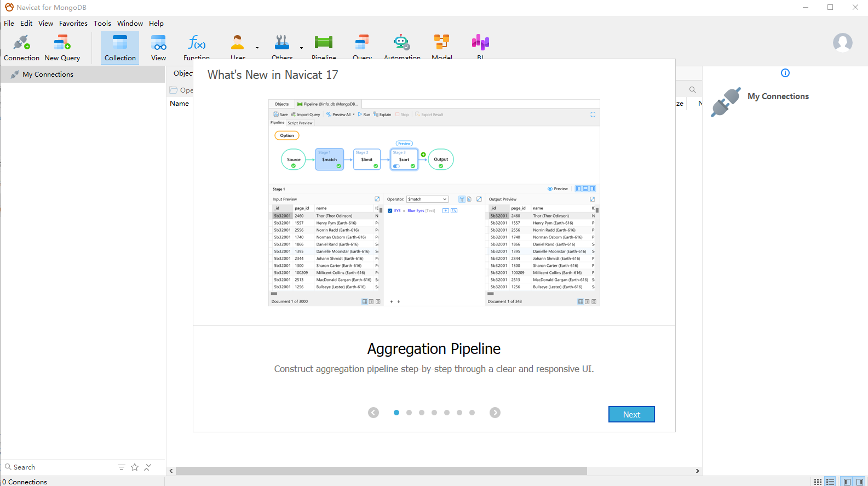Open the Favorites menu
The width and height of the screenshot is (868, 486).
point(73,24)
